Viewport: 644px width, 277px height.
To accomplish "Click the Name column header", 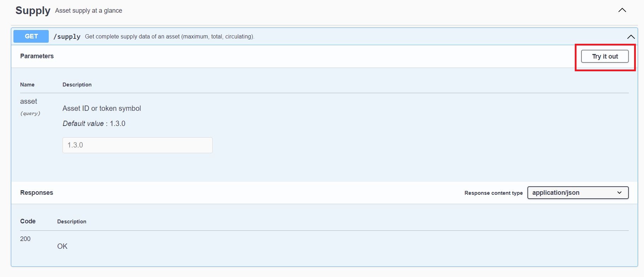I will (27, 85).
